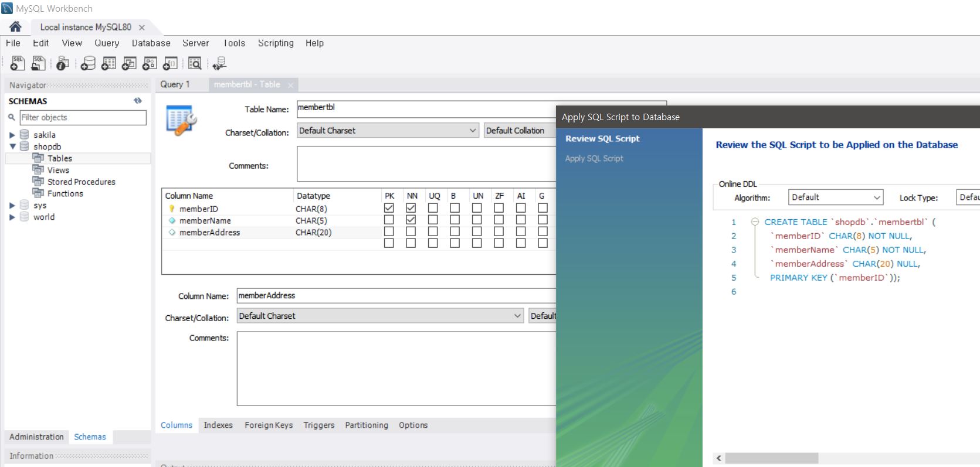Collapse CREATE TABLE code fold marker
The image size is (980, 467).
[x=755, y=222]
